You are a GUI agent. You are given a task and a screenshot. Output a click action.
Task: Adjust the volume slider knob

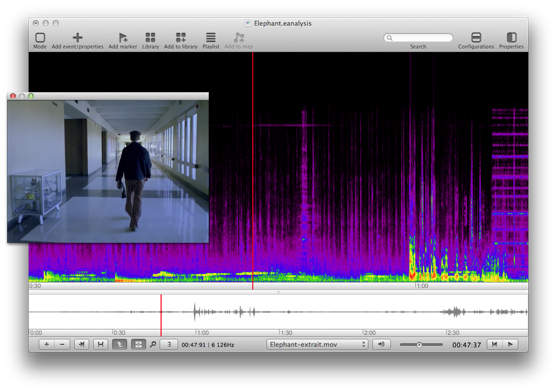(419, 345)
